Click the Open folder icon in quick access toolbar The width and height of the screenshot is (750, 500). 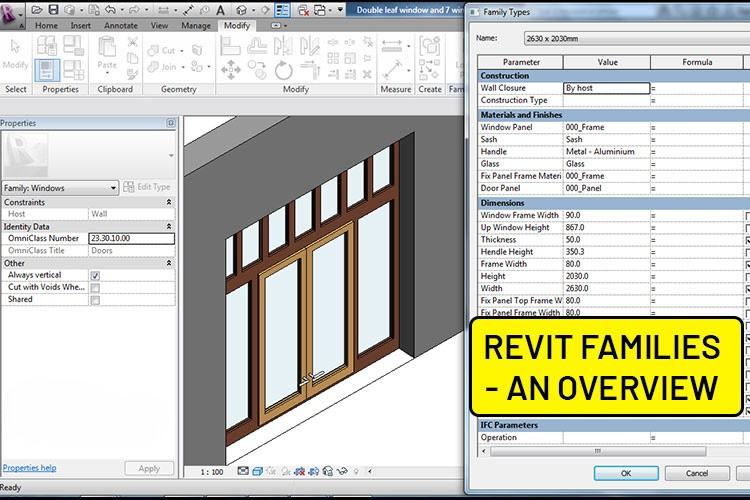point(37,10)
